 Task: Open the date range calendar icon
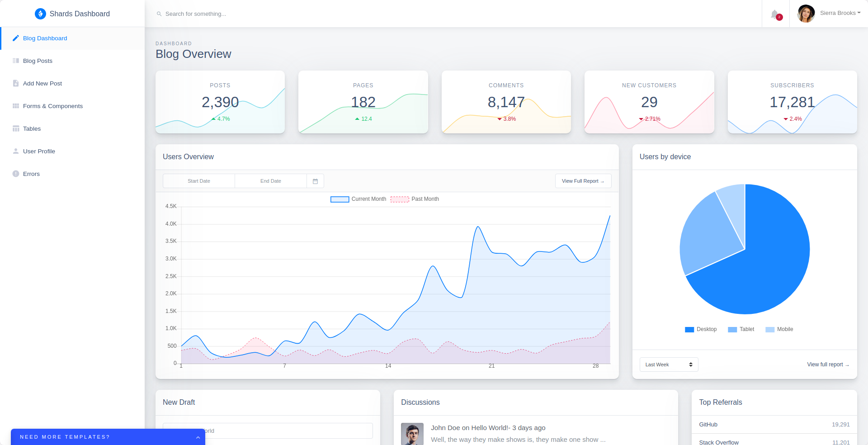315,181
